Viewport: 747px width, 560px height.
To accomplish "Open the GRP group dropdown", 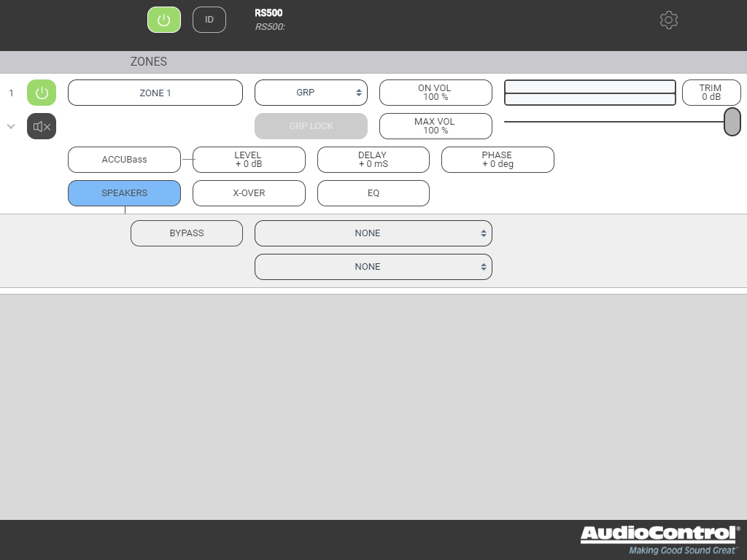I will pos(311,93).
